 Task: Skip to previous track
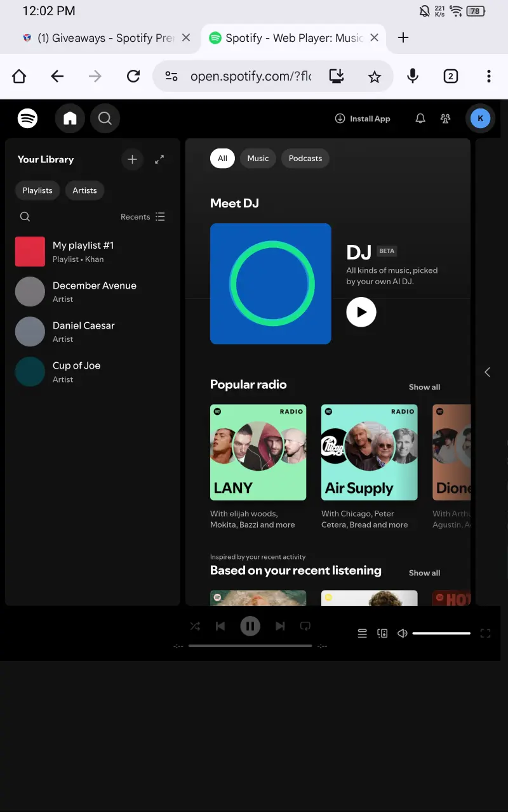pos(220,626)
